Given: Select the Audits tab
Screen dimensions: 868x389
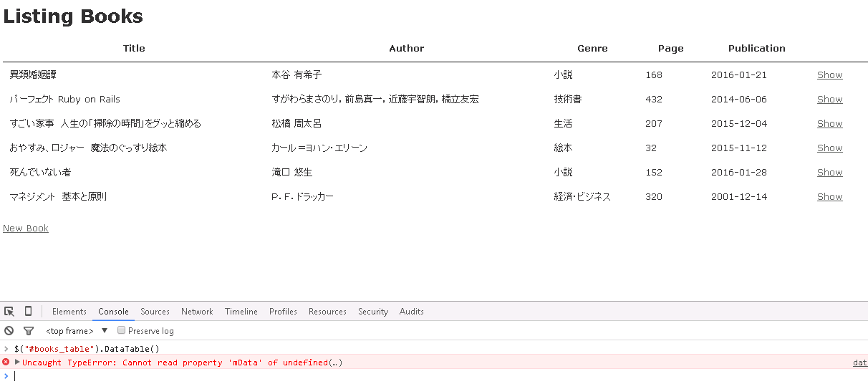Looking at the screenshot, I should [412, 312].
